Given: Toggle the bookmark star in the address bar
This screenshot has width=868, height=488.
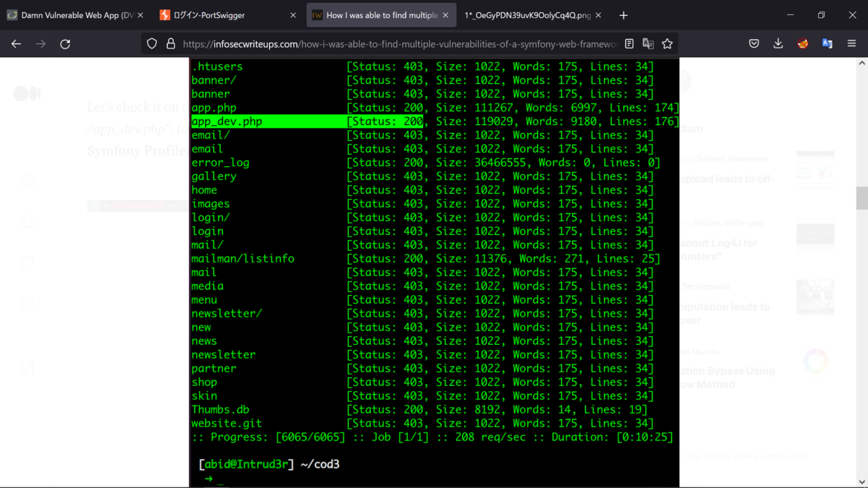Looking at the screenshot, I should click(x=668, y=43).
